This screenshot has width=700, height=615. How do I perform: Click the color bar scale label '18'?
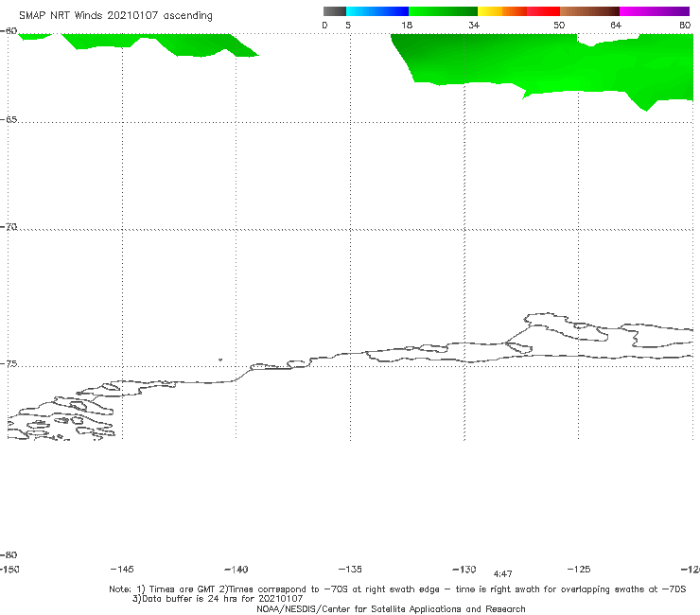point(407,25)
